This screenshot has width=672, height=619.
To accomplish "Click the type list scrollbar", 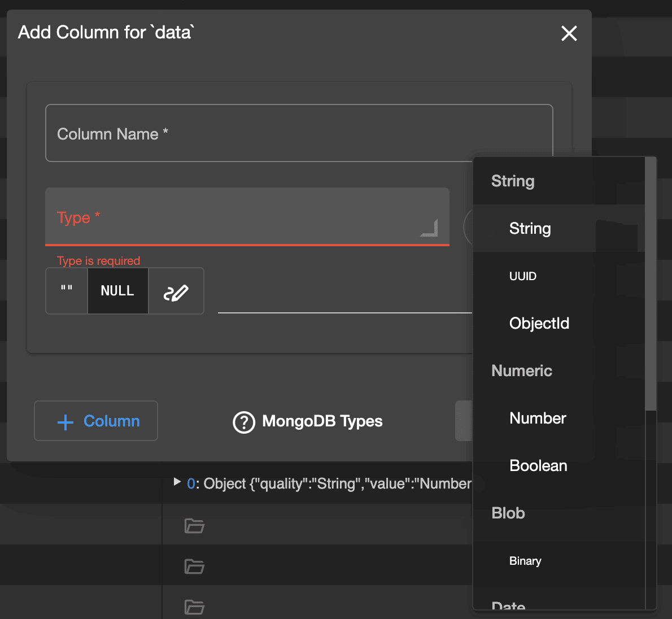I will (x=651, y=282).
